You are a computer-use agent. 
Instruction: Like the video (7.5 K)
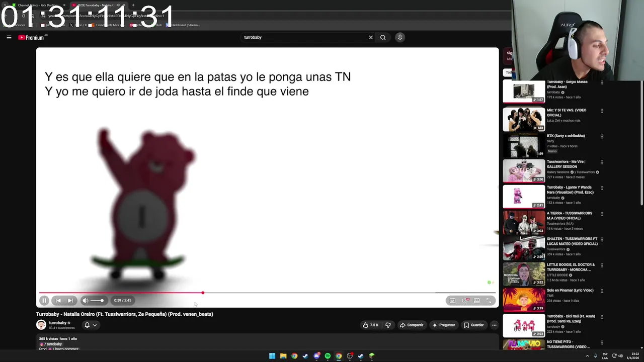(x=370, y=325)
